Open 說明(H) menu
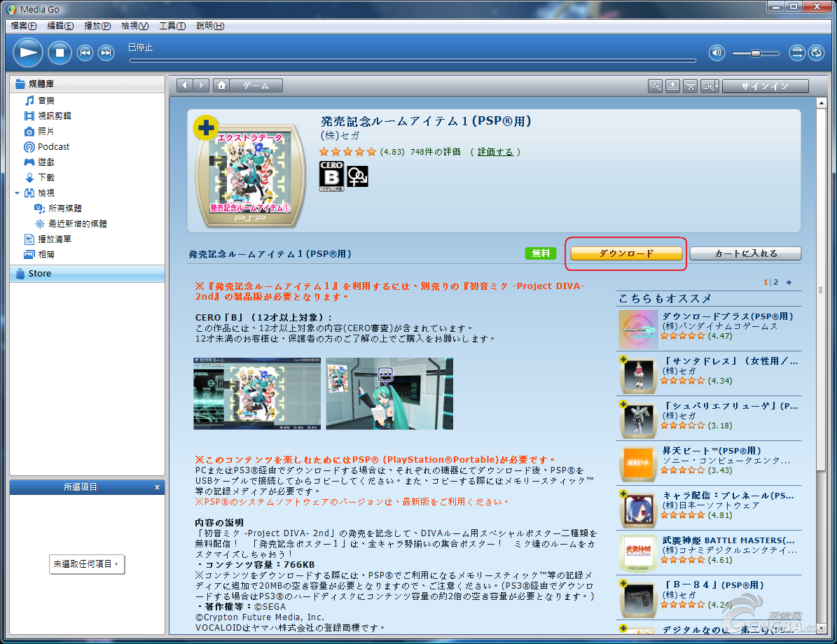 (x=210, y=26)
